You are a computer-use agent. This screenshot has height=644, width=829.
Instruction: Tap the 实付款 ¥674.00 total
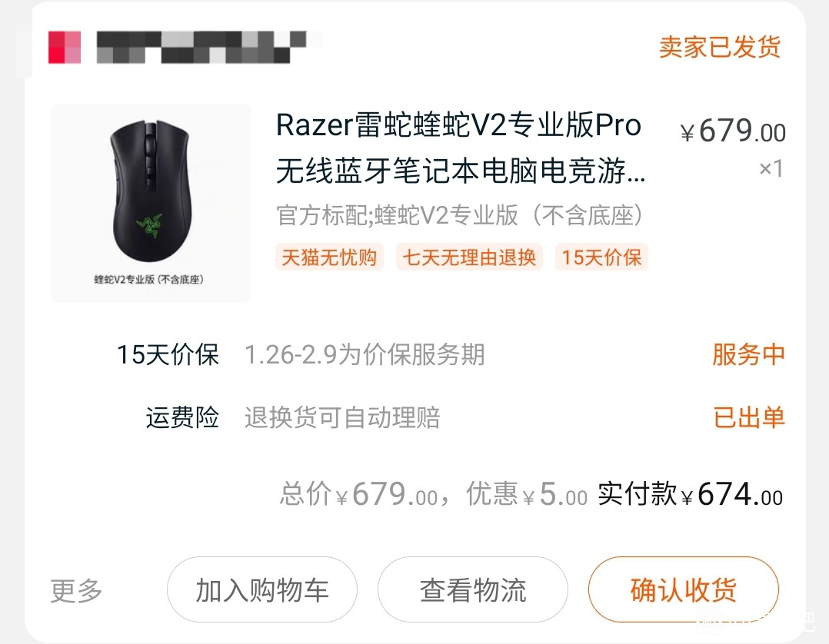tap(690, 494)
